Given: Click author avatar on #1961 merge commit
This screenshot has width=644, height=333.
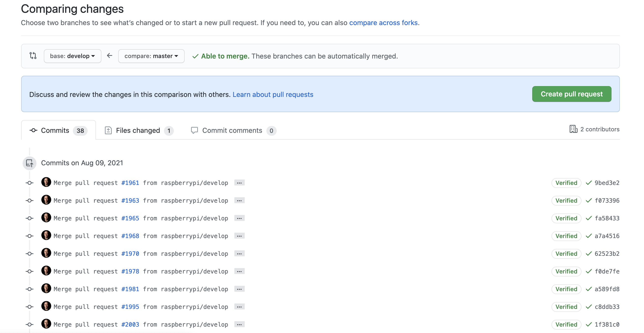Looking at the screenshot, I should [46, 182].
